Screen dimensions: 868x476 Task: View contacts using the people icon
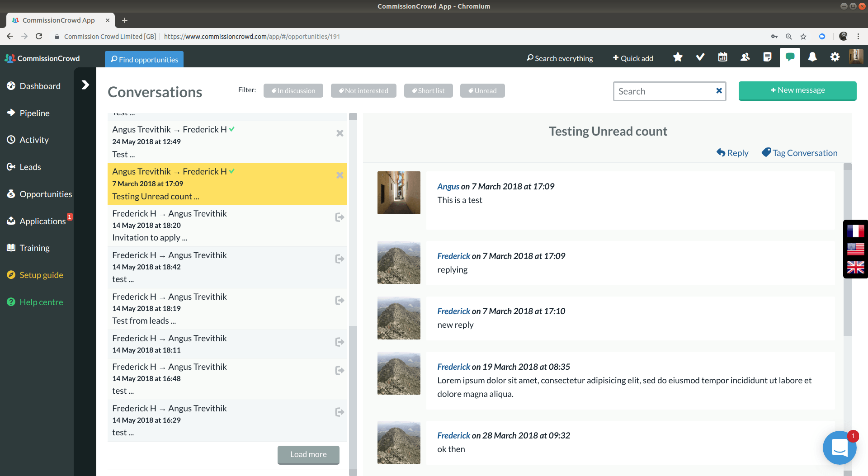[x=745, y=57]
